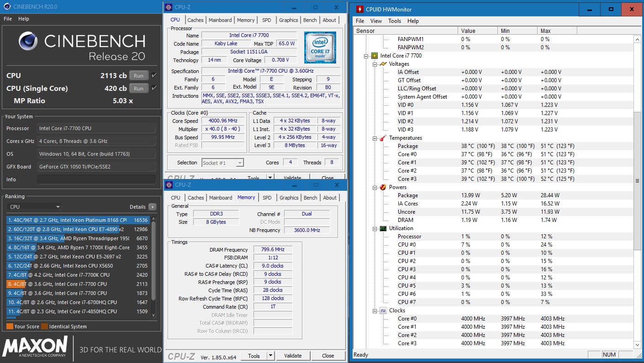Open SPD tab in top CPU-Z window
The height and width of the screenshot is (363, 644).
[x=267, y=20]
